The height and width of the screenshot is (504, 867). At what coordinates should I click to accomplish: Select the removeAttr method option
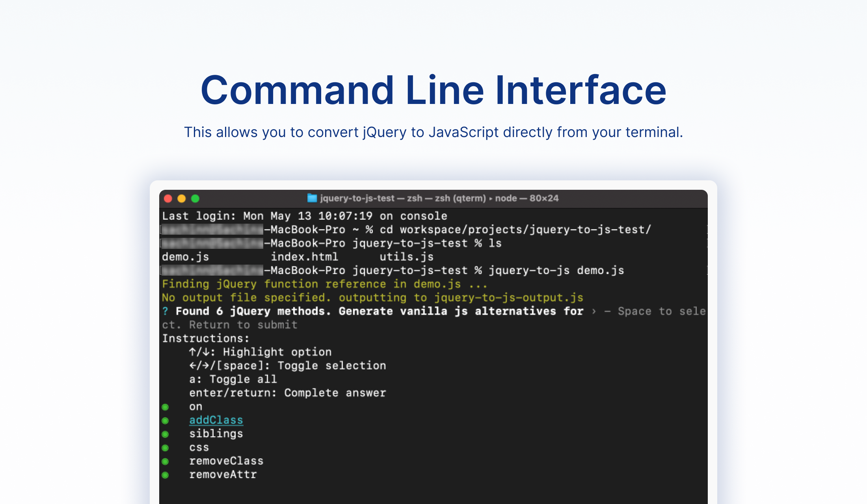point(223,475)
